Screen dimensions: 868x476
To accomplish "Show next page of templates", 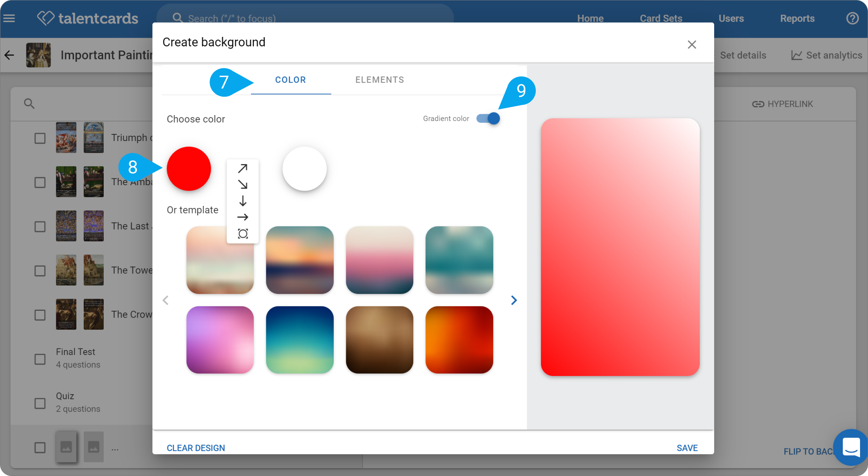I will coord(514,300).
